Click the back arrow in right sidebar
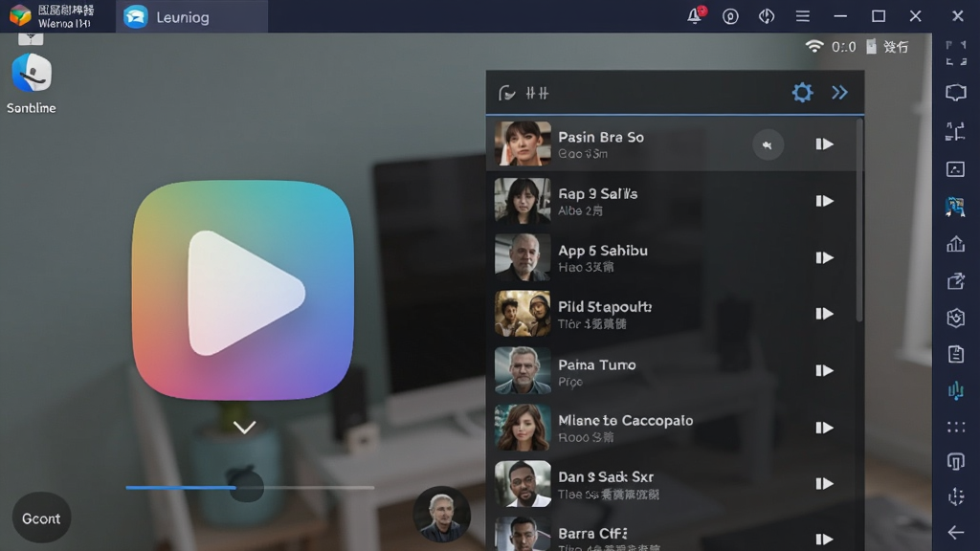 pyautogui.click(x=956, y=532)
